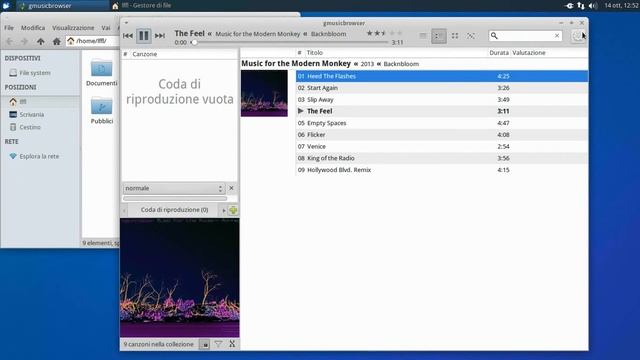Click the album name in the now-playing bar

(258, 34)
